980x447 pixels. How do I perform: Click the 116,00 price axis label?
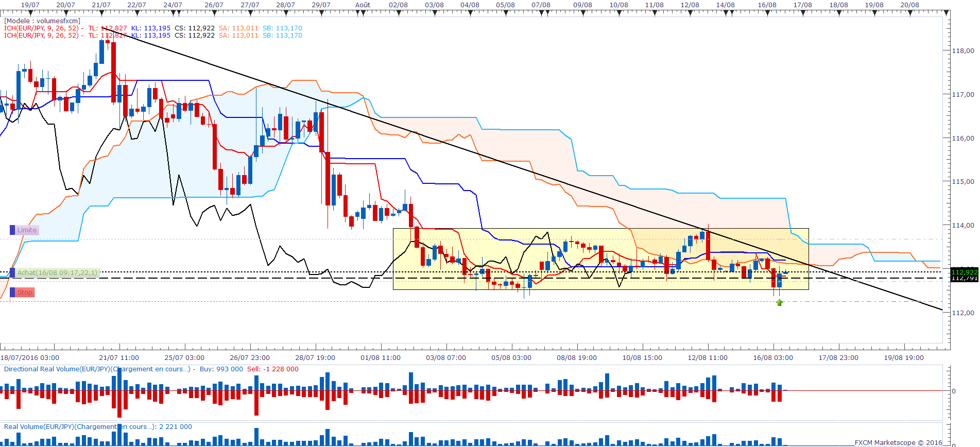pos(963,139)
